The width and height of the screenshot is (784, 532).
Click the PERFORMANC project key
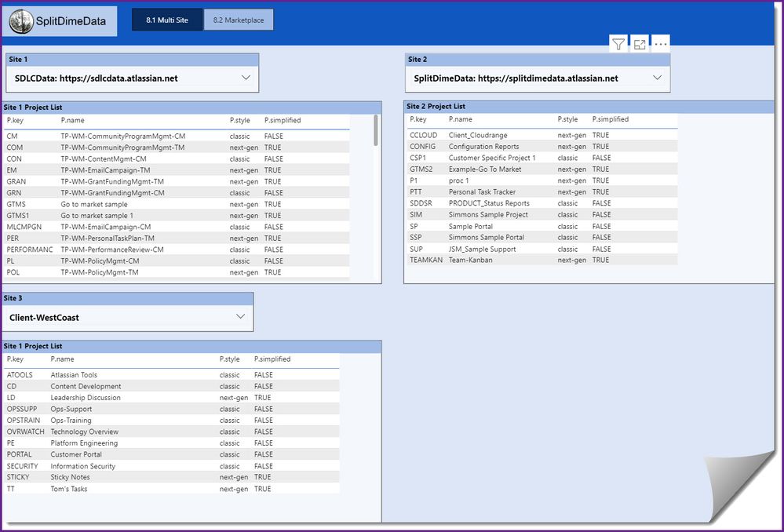(30, 250)
